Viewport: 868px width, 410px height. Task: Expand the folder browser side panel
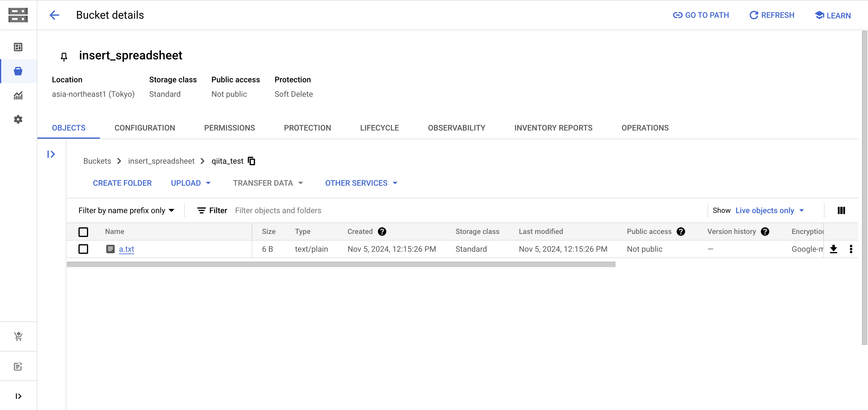[x=51, y=154]
